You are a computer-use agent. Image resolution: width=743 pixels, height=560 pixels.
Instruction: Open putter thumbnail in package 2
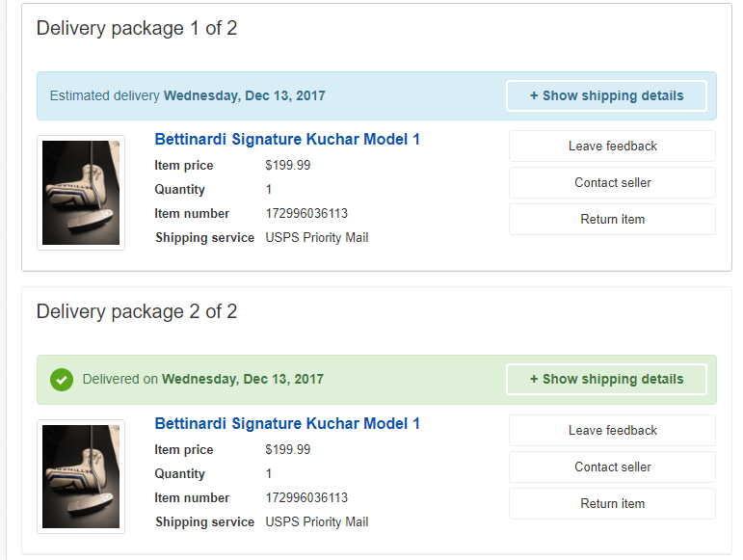(81, 476)
